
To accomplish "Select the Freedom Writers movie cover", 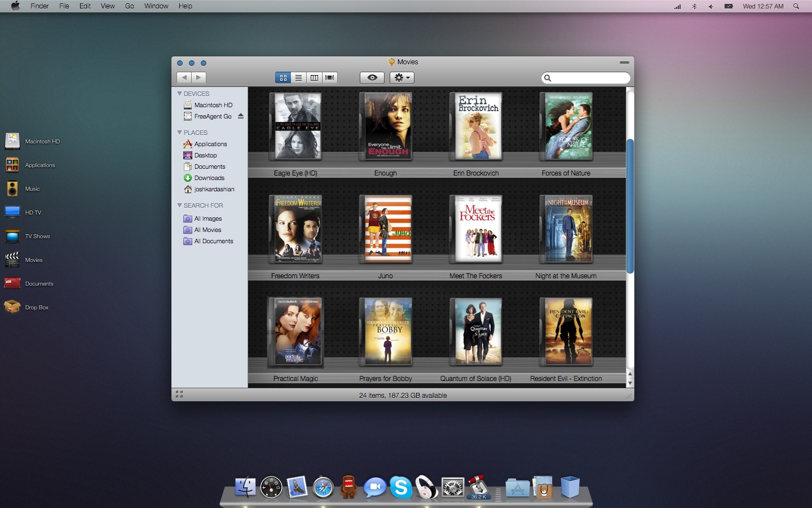I will [296, 229].
